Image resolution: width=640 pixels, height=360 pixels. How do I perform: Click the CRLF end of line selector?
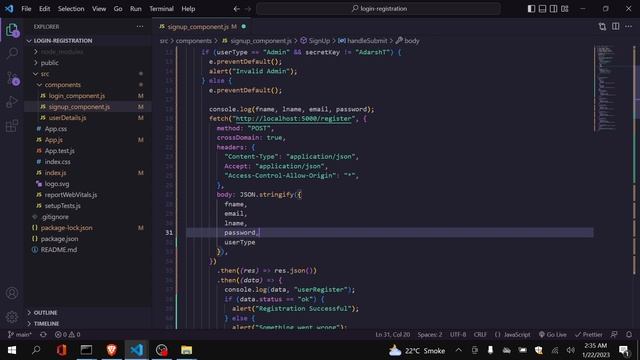tap(480, 335)
